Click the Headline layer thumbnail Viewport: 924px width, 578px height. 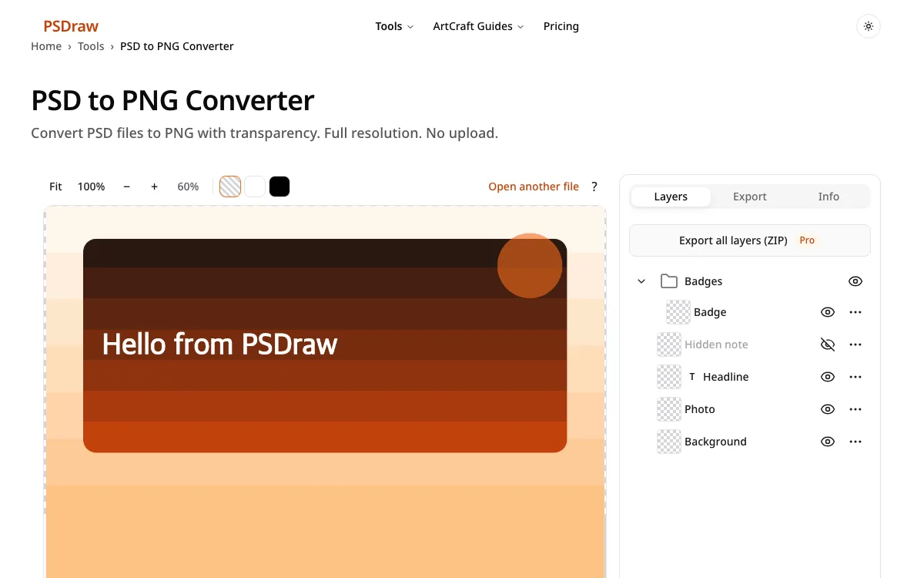pos(669,377)
